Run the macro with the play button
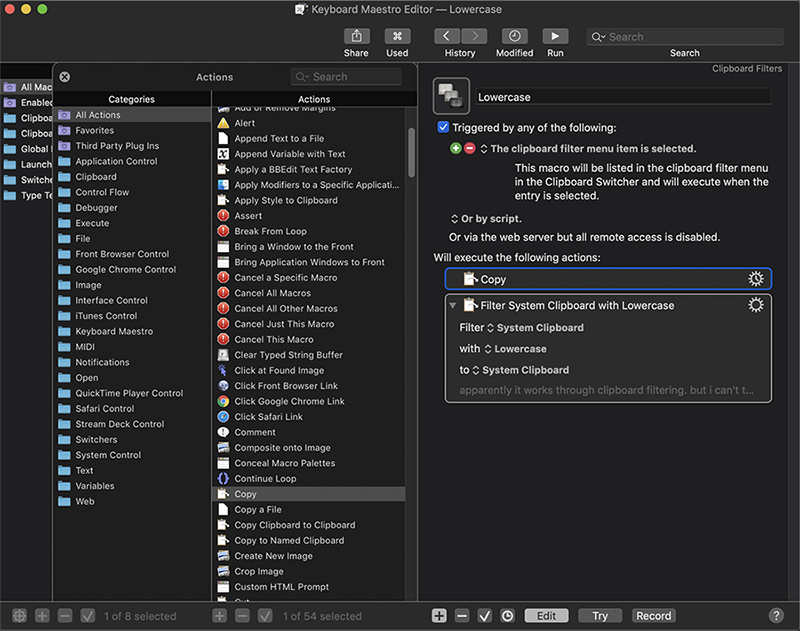Image resolution: width=800 pixels, height=631 pixels. (x=555, y=36)
